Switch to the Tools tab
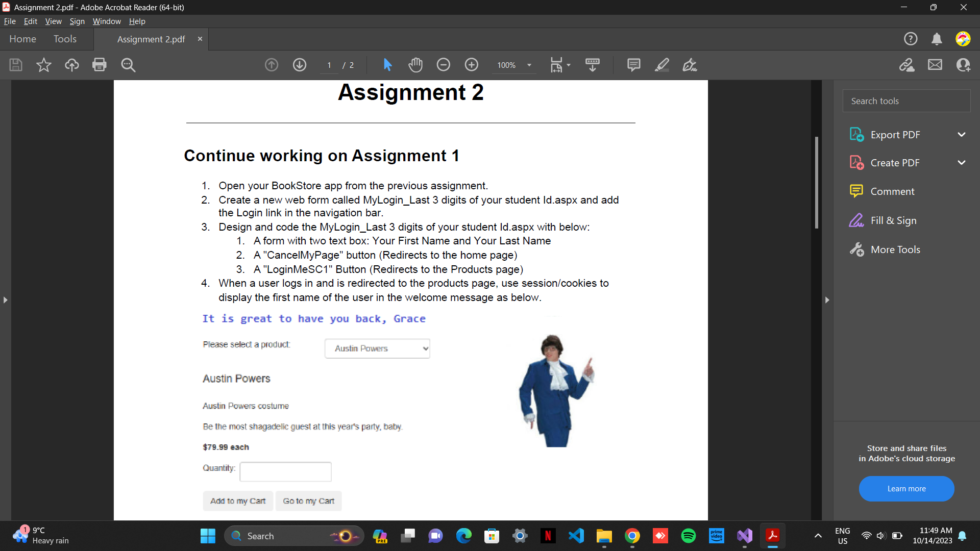980x551 pixels. point(65,39)
